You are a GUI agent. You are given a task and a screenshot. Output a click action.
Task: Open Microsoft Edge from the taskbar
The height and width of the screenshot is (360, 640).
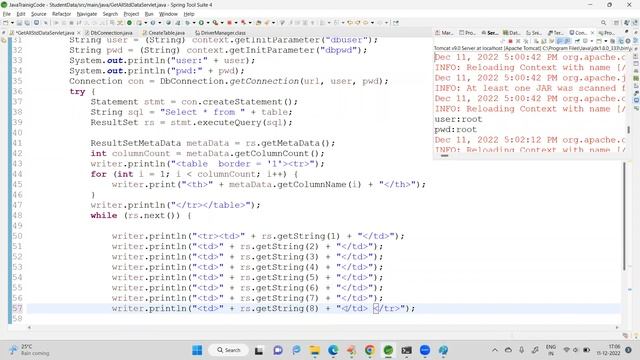(x=333, y=350)
